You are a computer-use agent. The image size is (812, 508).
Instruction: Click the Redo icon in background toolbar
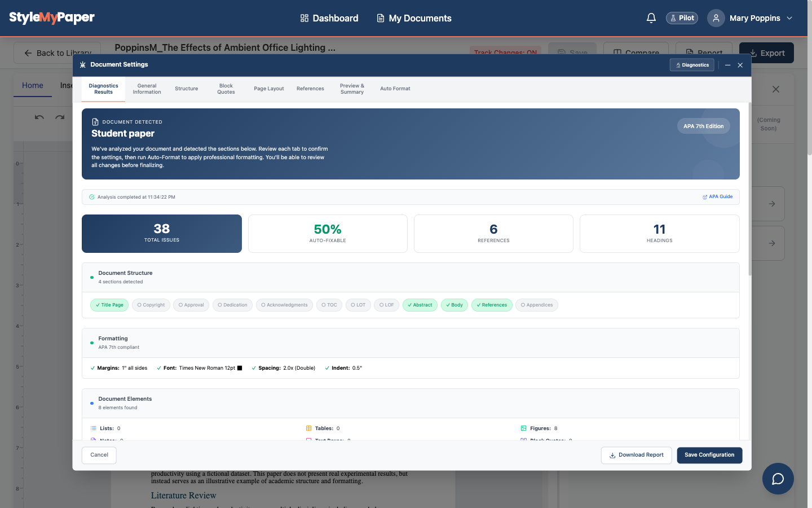coord(60,117)
